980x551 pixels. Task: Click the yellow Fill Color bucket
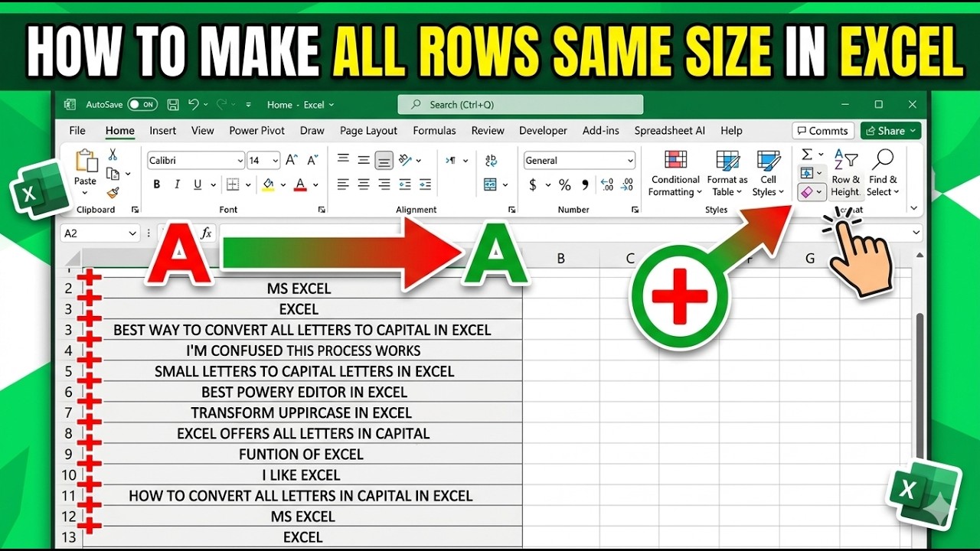point(268,184)
